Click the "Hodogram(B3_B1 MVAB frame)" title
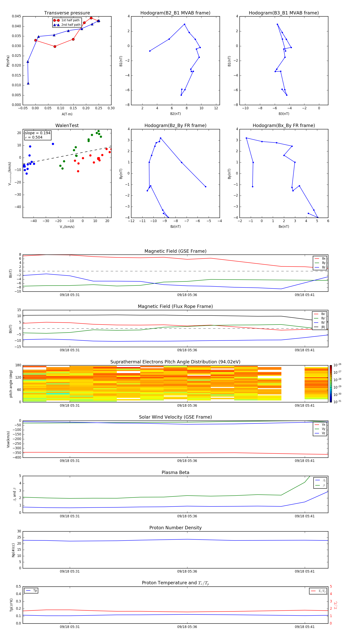This screenshot has width=351, height=644. tap(284, 13)
